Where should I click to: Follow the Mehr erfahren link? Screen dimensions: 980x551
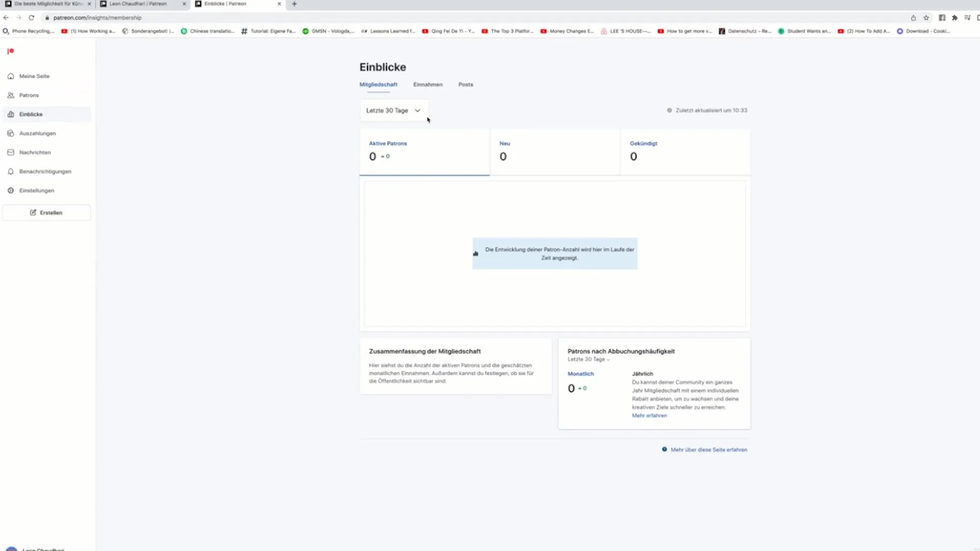tap(649, 416)
